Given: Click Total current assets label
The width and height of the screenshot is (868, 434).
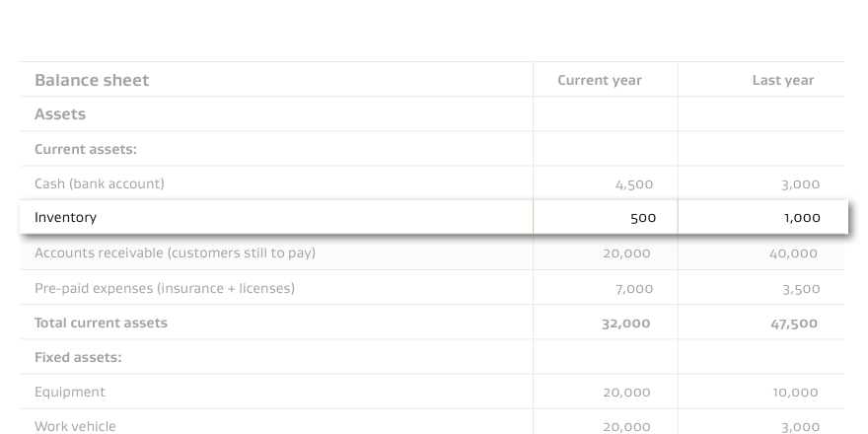Looking at the screenshot, I should pyautogui.click(x=101, y=323).
